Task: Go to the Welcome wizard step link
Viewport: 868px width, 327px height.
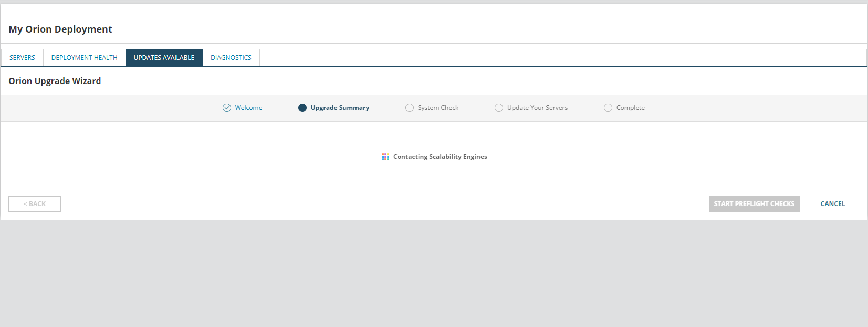Action: (248, 108)
